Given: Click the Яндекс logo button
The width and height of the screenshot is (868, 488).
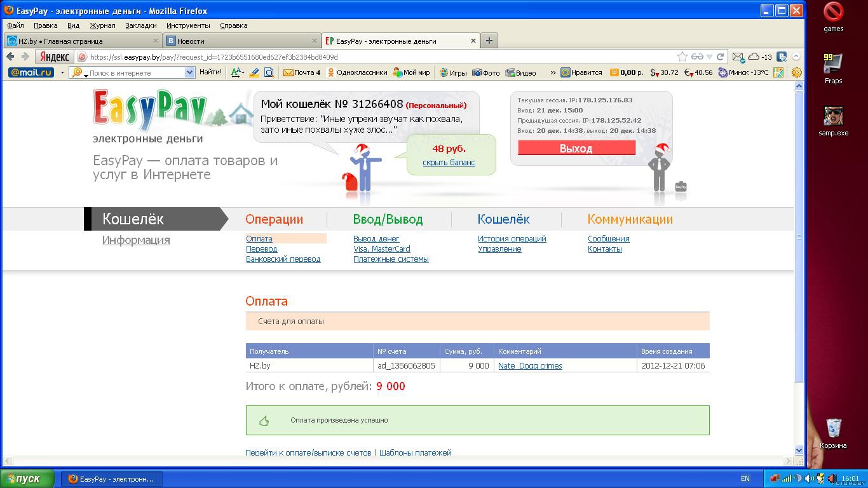Looking at the screenshot, I should pos(55,57).
